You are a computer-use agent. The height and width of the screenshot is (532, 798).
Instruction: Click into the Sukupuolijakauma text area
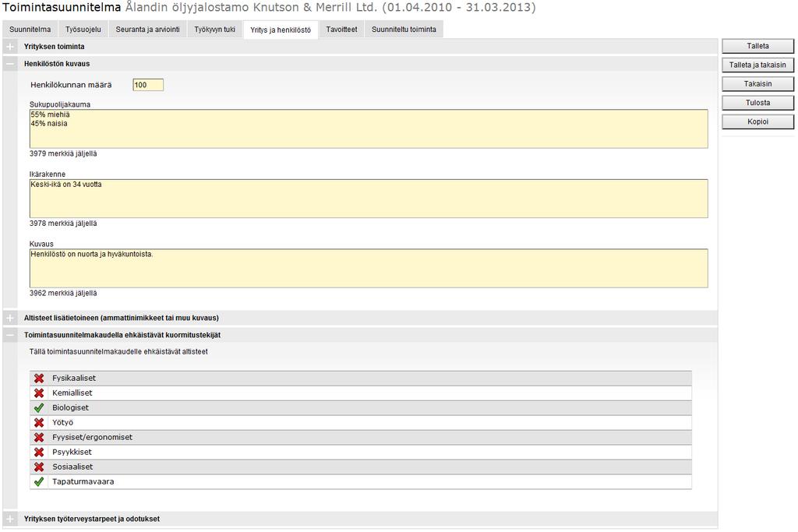(369, 129)
